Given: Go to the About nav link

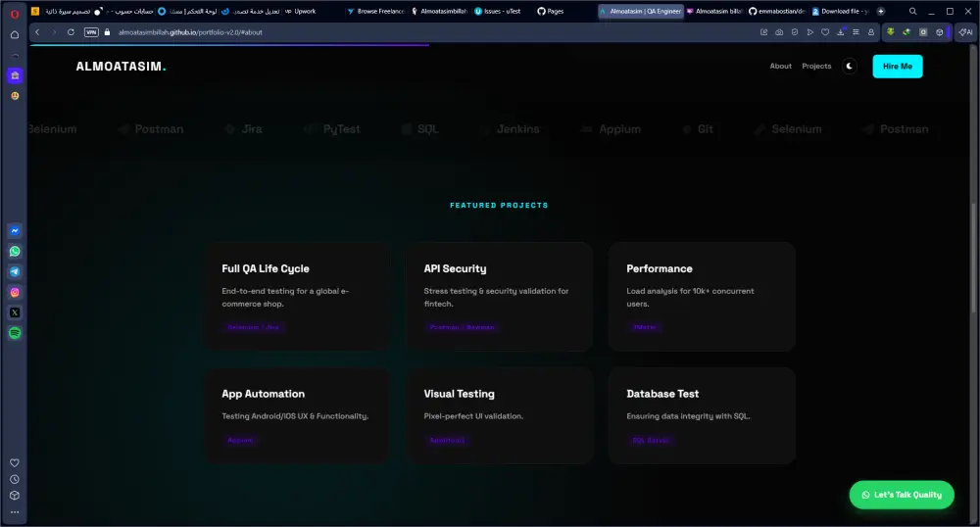Looking at the screenshot, I should click(x=781, y=67).
